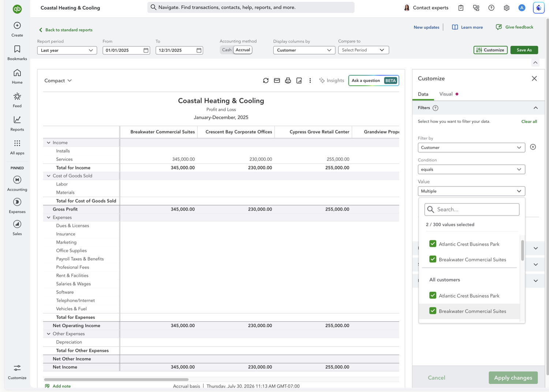Viewport: 549px width, 392px height.
Task: Uncheck Breakwater Commercial Suites under All customers
Action: pos(433,311)
